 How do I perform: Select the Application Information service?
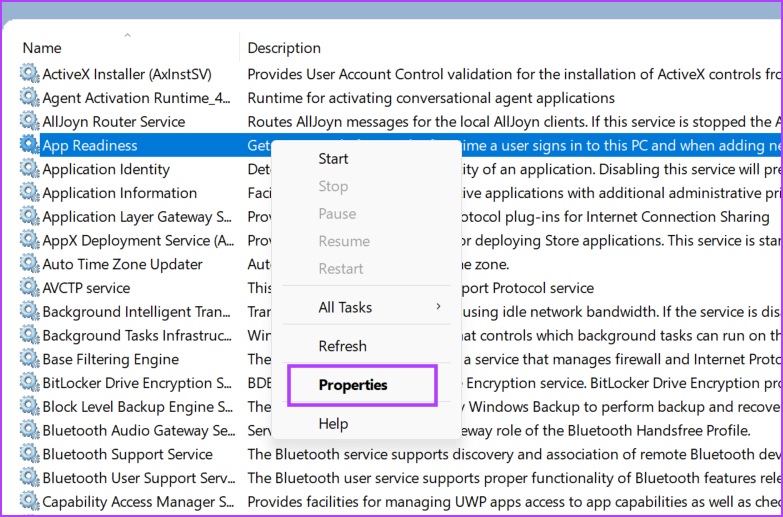click(x=120, y=193)
